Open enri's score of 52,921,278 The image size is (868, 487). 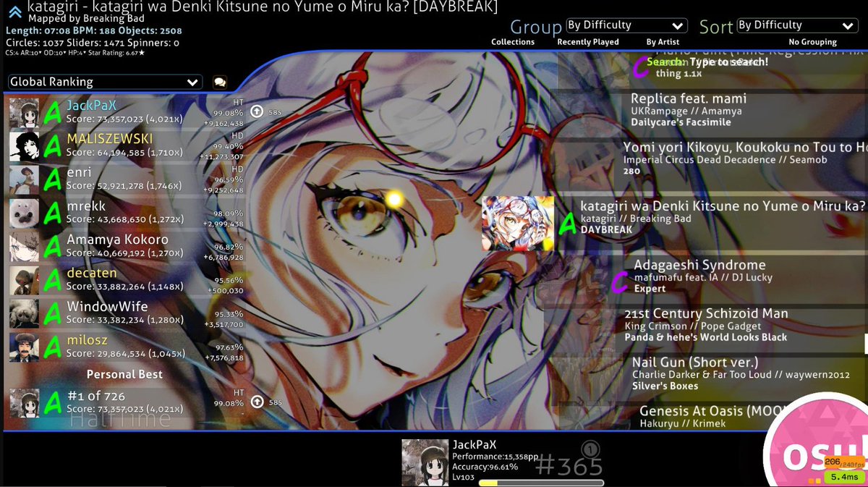pyautogui.click(x=127, y=180)
